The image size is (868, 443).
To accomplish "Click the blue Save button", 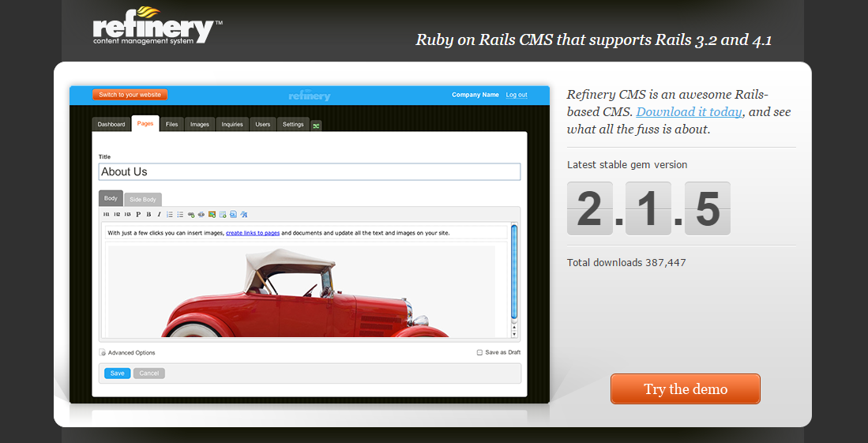I will tap(117, 373).
